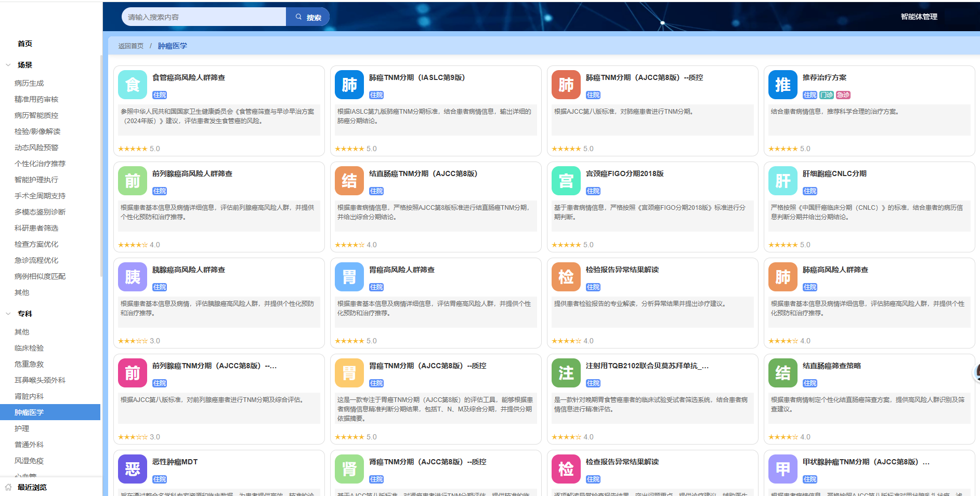
Task: Click the 胰 icon of 胰腺癌高风险人群筛查
Action: 133,277
